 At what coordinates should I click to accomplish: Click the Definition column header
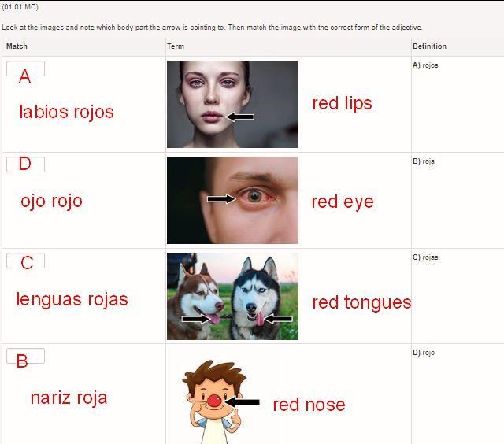pyautogui.click(x=429, y=46)
